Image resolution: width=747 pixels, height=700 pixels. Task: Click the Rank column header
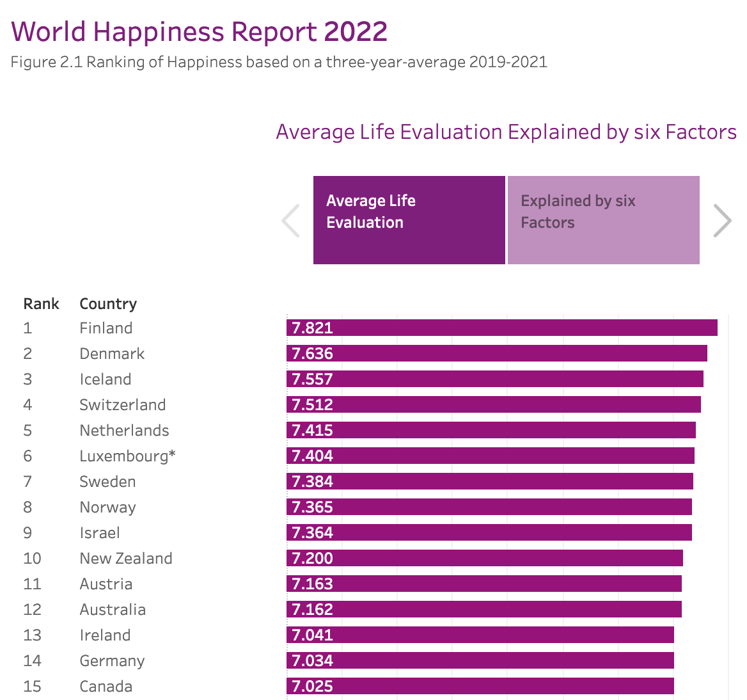42,303
